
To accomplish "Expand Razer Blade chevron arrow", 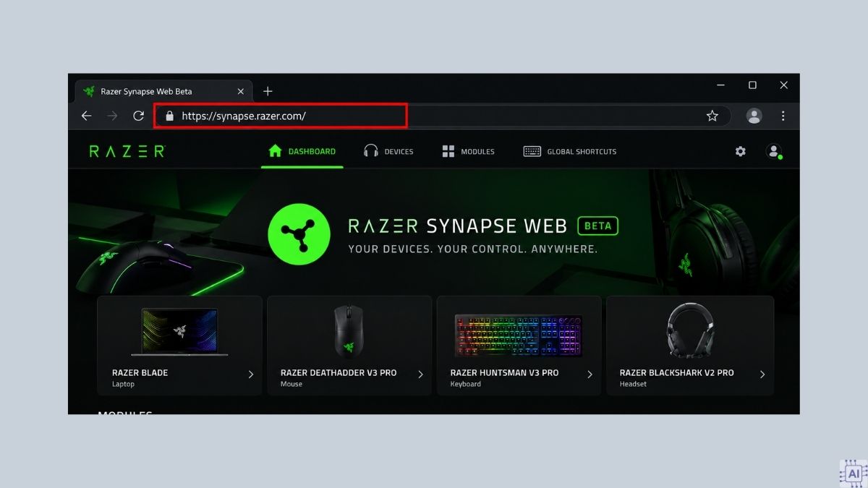I will coord(251,374).
